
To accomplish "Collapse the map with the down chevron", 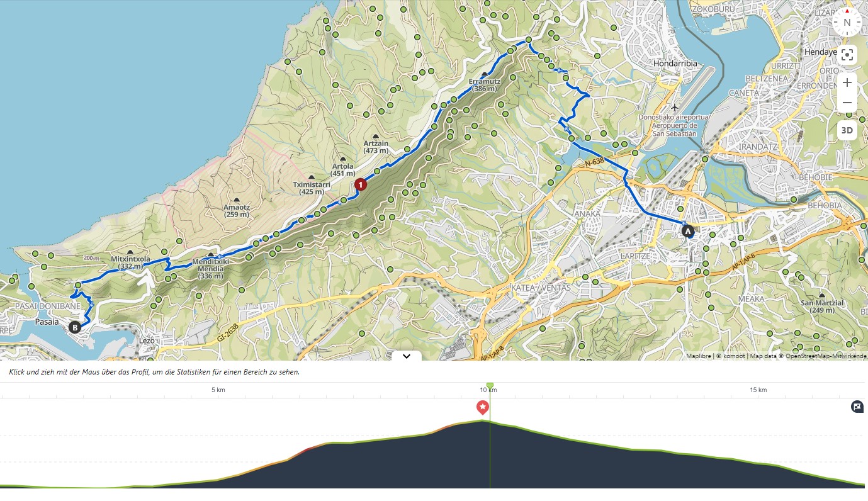I will click(x=407, y=356).
